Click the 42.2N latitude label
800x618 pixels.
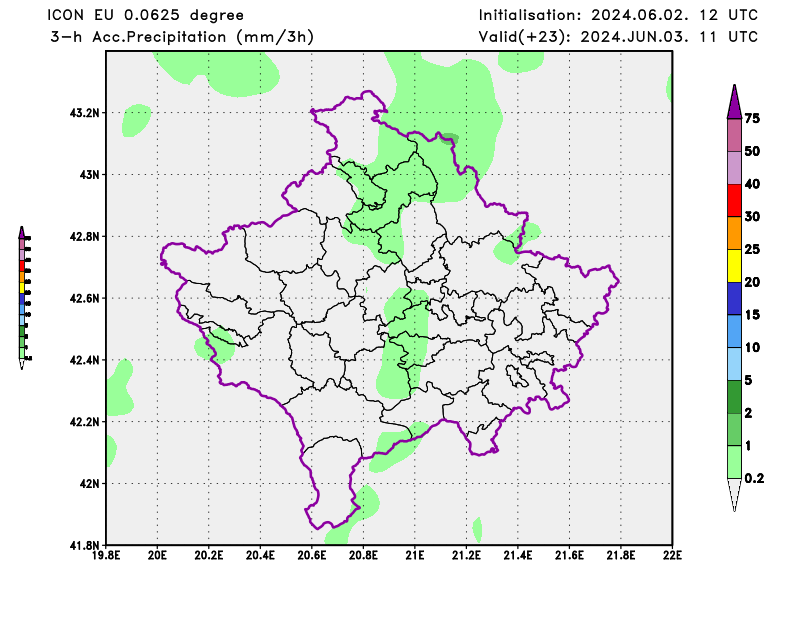[x=84, y=422]
